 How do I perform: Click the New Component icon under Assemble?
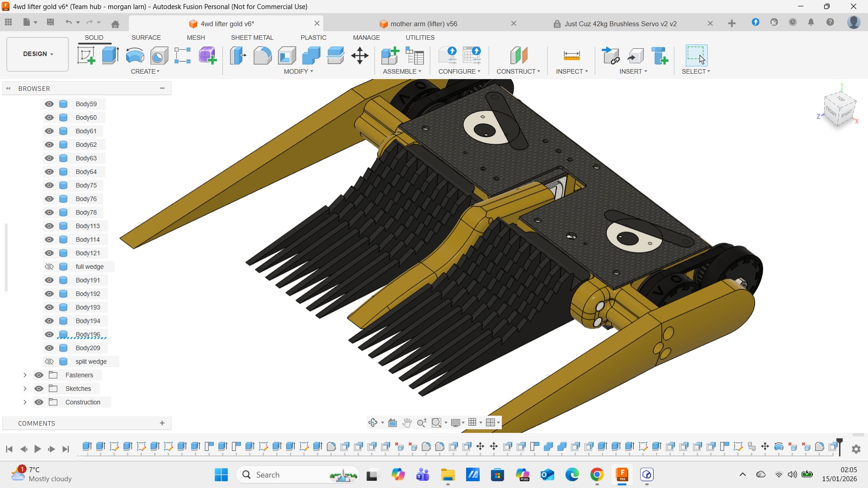pos(390,56)
